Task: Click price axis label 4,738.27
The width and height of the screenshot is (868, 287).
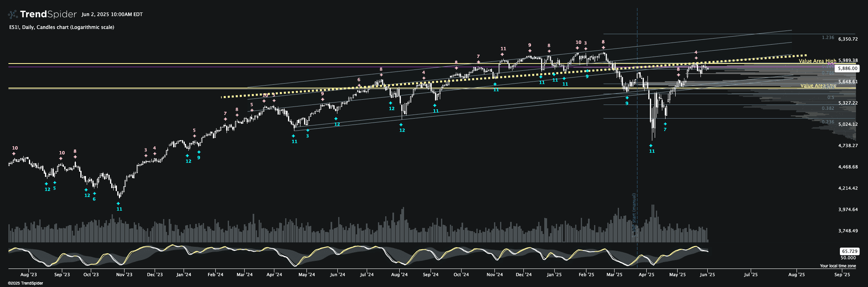Action: [x=848, y=146]
